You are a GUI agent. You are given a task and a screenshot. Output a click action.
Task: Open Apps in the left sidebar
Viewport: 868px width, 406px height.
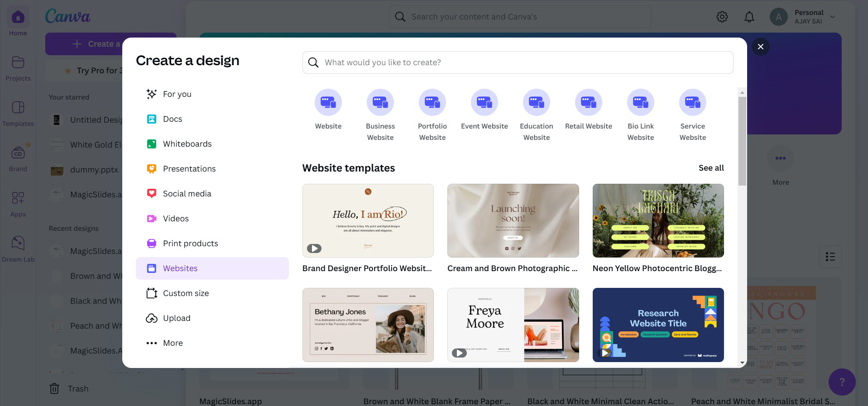pos(18,204)
